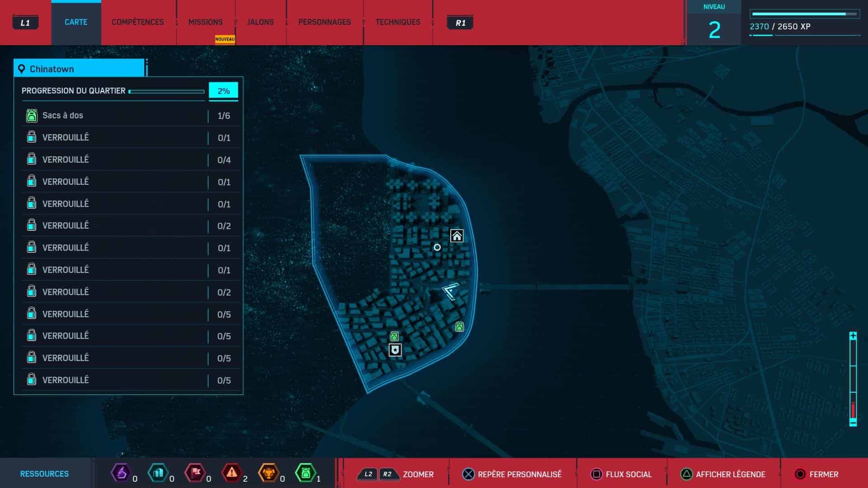Open the Compétences tab
This screenshot has width=868, height=488.
137,22
